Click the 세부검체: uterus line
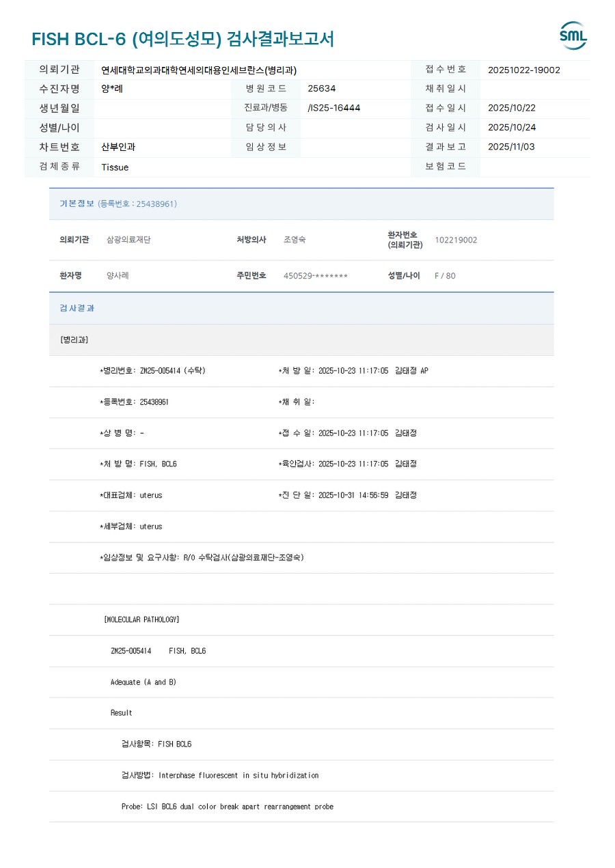This screenshot has height=868, width=615. coord(131,527)
